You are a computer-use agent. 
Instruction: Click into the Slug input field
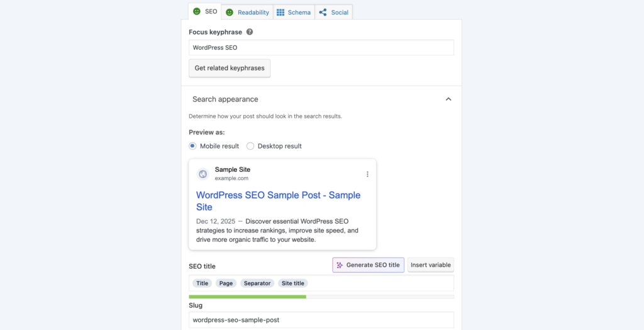tap(321, 320)
